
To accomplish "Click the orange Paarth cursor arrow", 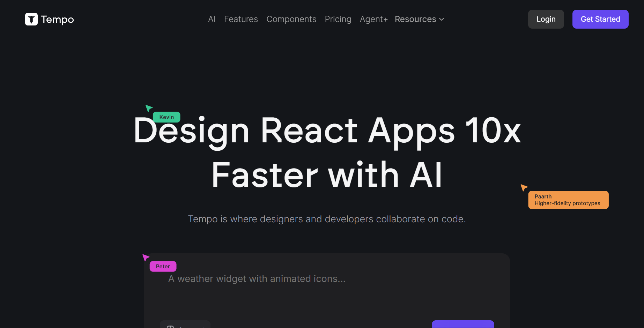I will point(524,187).
